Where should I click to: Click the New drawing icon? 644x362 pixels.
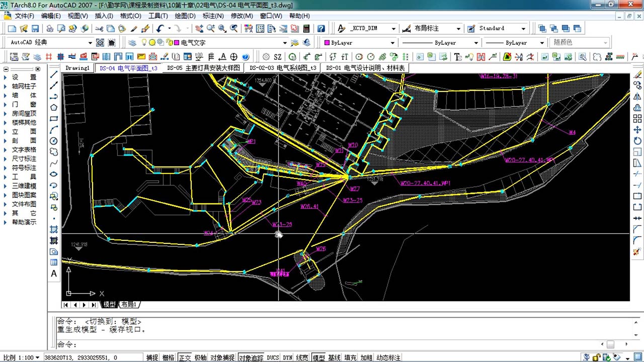point(12,29)
